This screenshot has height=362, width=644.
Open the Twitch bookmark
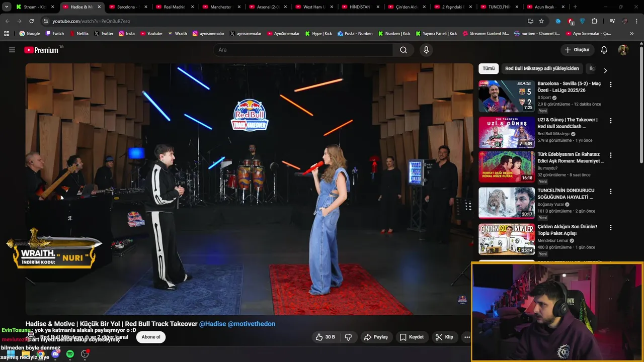55,34
